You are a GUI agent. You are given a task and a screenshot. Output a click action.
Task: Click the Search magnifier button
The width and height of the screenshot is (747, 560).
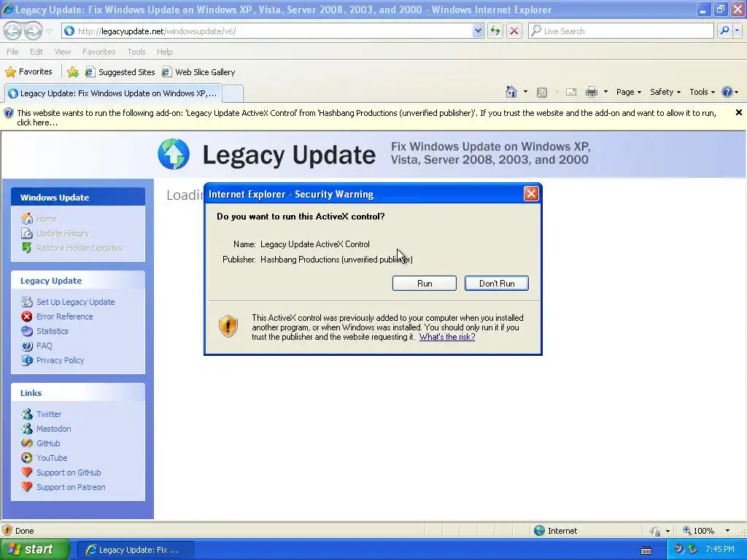(724, 31)
